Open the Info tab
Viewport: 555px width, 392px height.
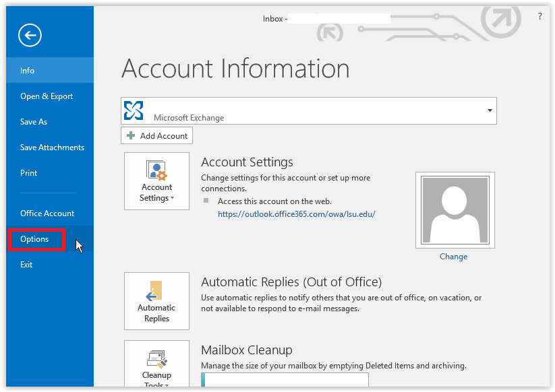49,70
